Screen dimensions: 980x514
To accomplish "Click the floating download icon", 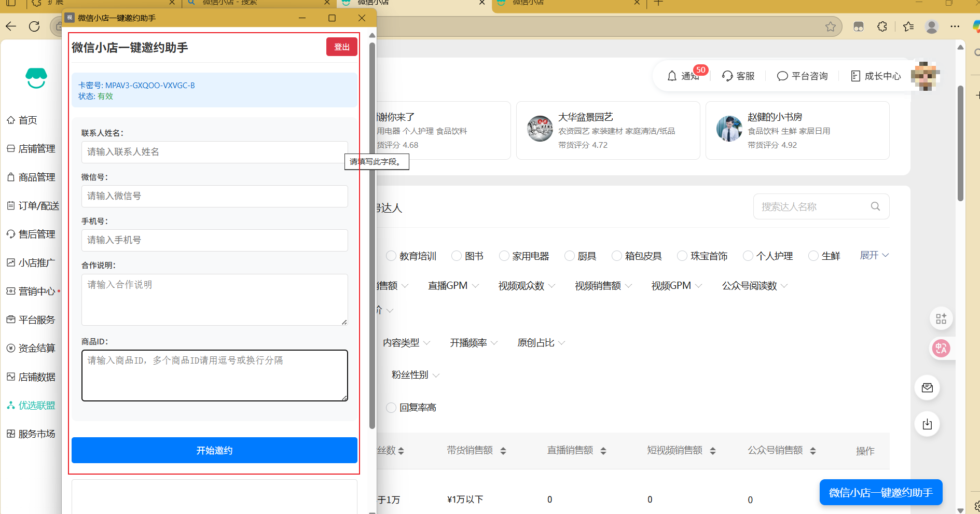I will coord(927,424).
